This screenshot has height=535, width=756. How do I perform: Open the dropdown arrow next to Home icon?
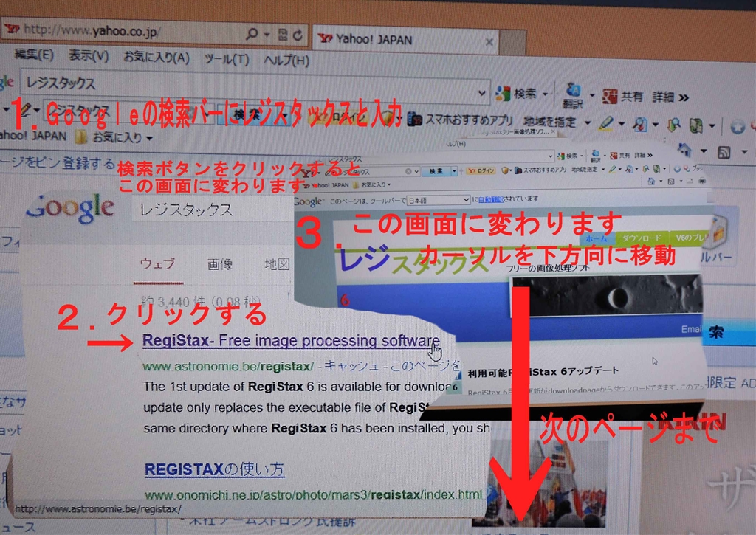pos(704,151)
